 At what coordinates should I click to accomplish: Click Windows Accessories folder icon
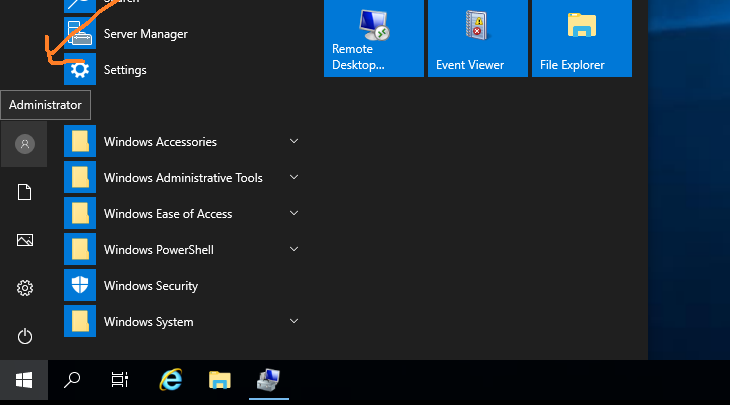(80, 142)
